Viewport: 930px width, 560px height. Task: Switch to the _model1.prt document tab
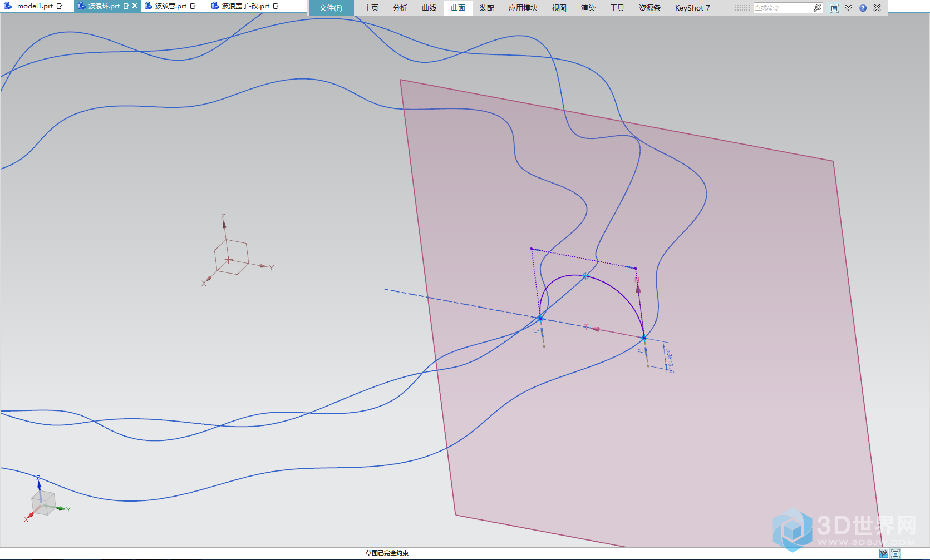(x=35, y=6)
